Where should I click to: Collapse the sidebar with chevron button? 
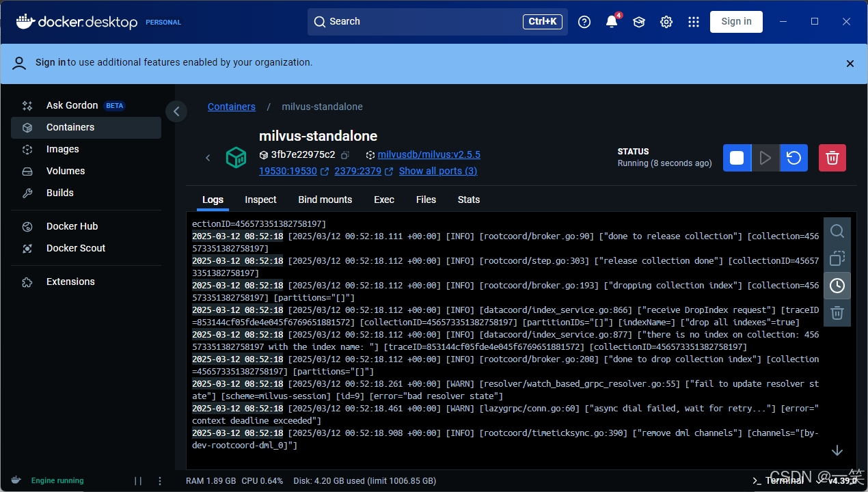coord(176,111)
